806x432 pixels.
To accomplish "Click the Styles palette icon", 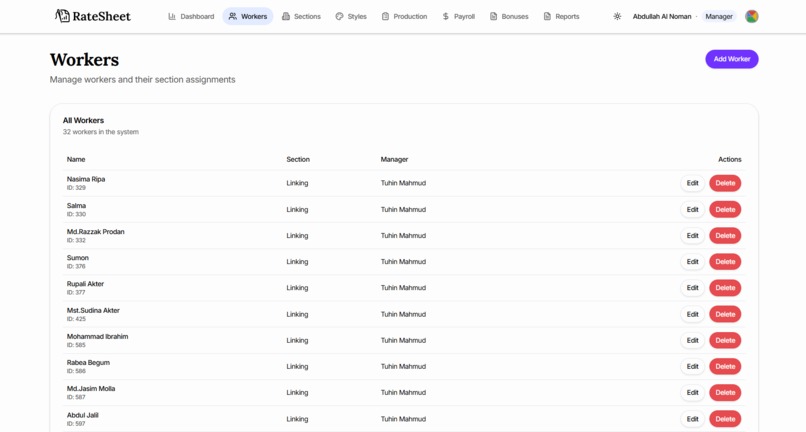I will tap(339, 16).
